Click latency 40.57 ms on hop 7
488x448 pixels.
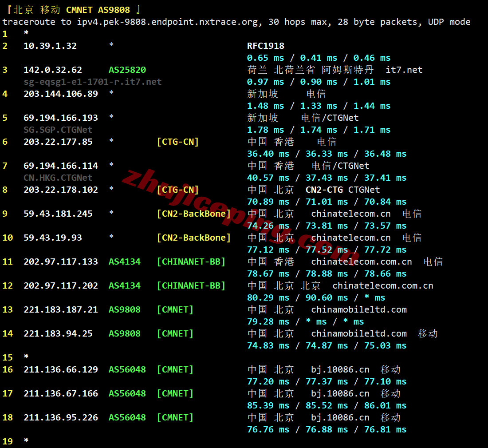pyautogui.click(x=268, y=178)
